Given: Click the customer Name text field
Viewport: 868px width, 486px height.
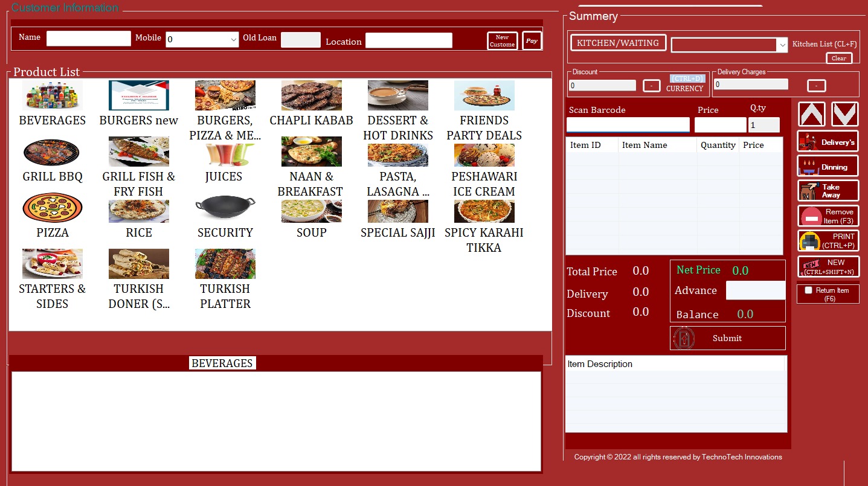Looking at the screenshot, I should click(89, 39).
